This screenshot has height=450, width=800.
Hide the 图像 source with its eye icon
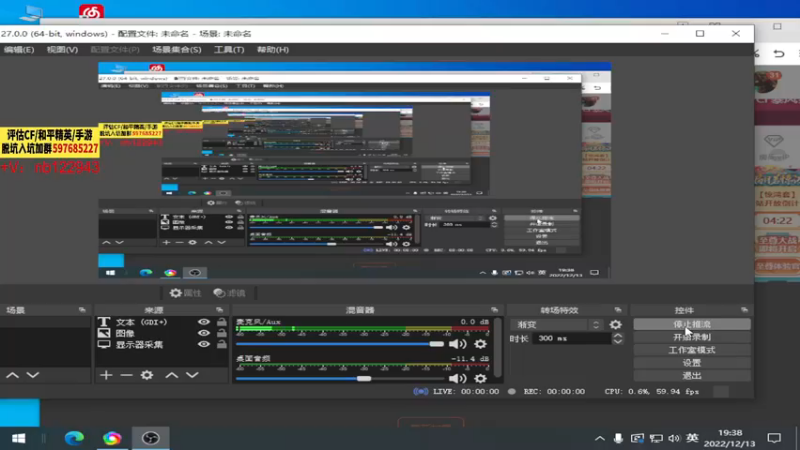click(204, 333)
